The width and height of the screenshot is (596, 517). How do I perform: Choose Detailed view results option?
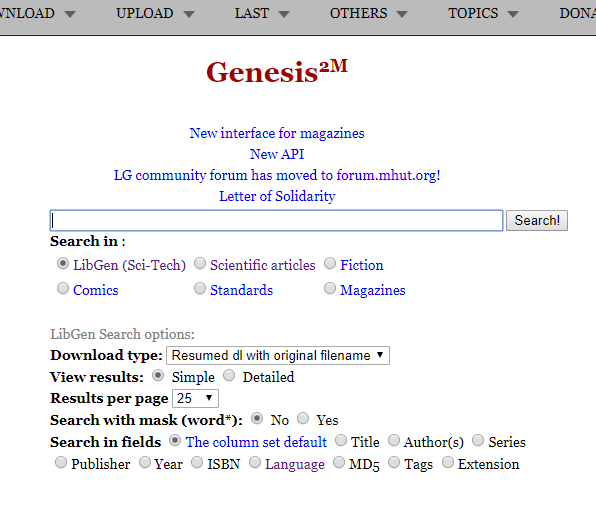229,376
